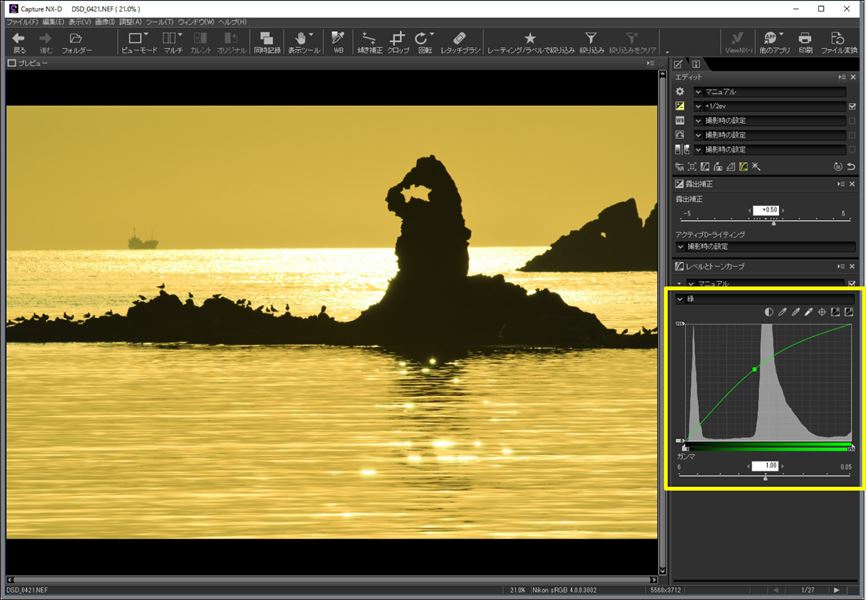Toggle the white balance row checkbox
The width and height of the screenshot is (866, 600).
852,120
